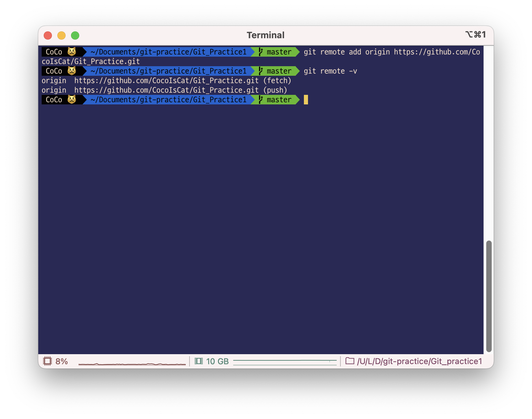Click the 10 GB memory value
Screen dimensions: 532x419
coord(218,361)
